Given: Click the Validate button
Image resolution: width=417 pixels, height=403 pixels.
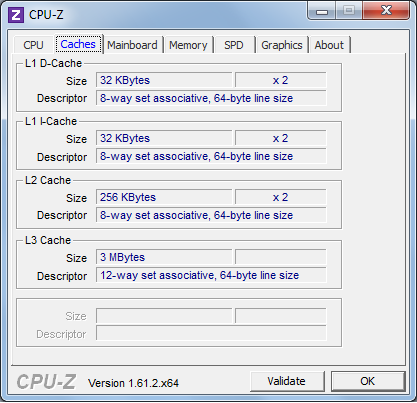Looking at the screenshot, I should coord(287,381).
